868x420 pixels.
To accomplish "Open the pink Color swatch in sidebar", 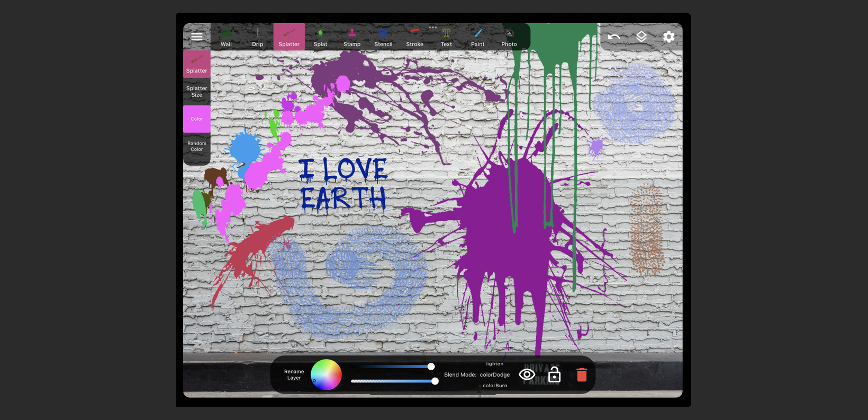I will pyautogui.click(x=197, y=119).
